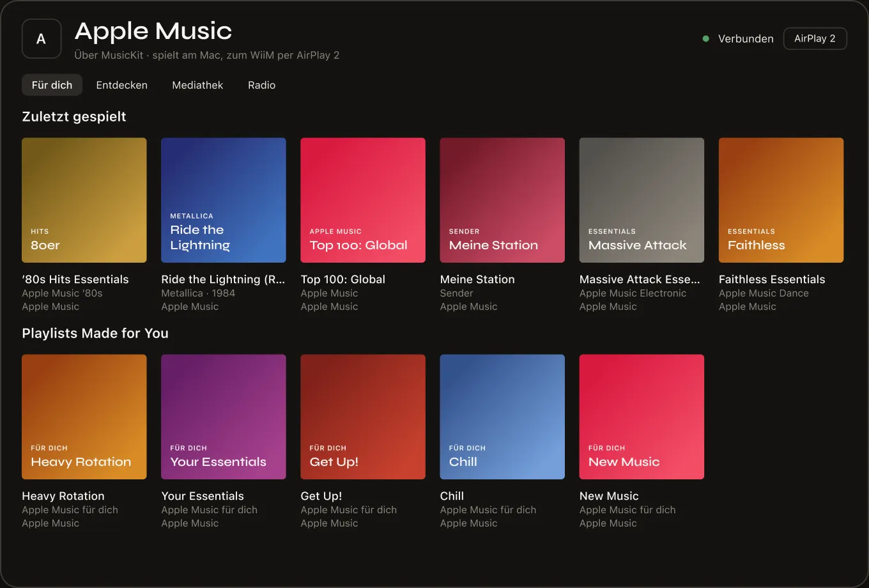Switch to the Für dich tab
Screen dimensions: 869x588
tap(52, 85)
